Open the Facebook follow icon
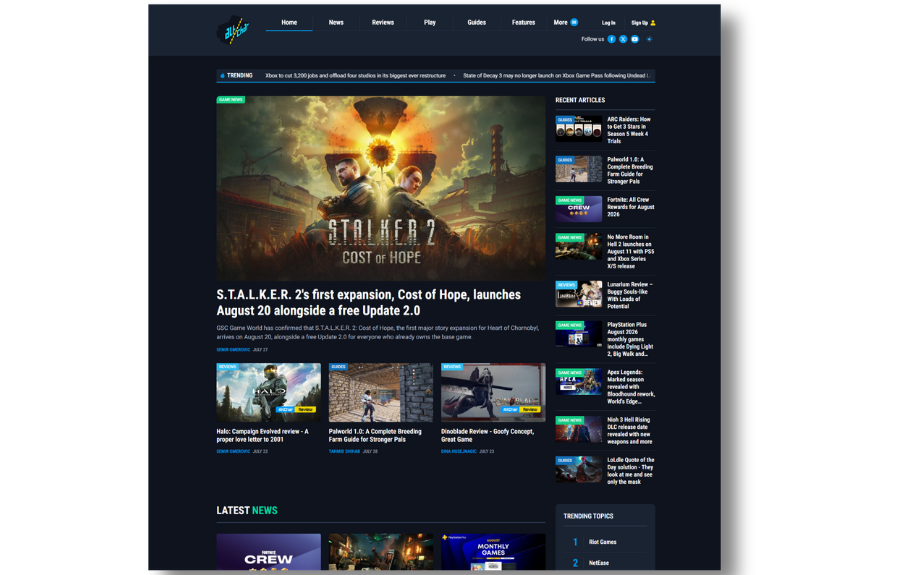Screen dimensions: 900x575 611,39
